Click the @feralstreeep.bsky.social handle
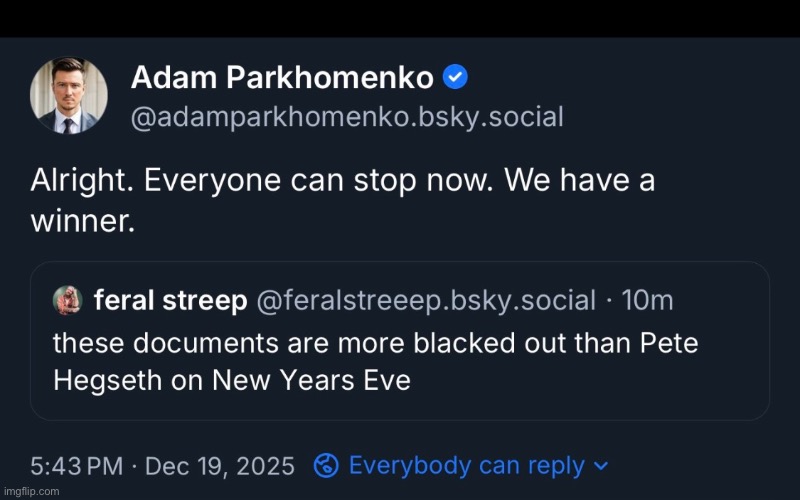800x500 pixels. (x=425, y=299)
